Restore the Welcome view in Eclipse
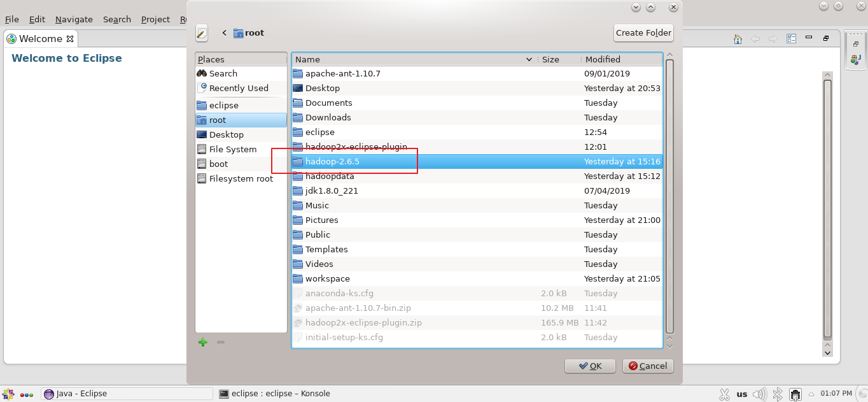The image size is (868, 402). tap(826, 38)
